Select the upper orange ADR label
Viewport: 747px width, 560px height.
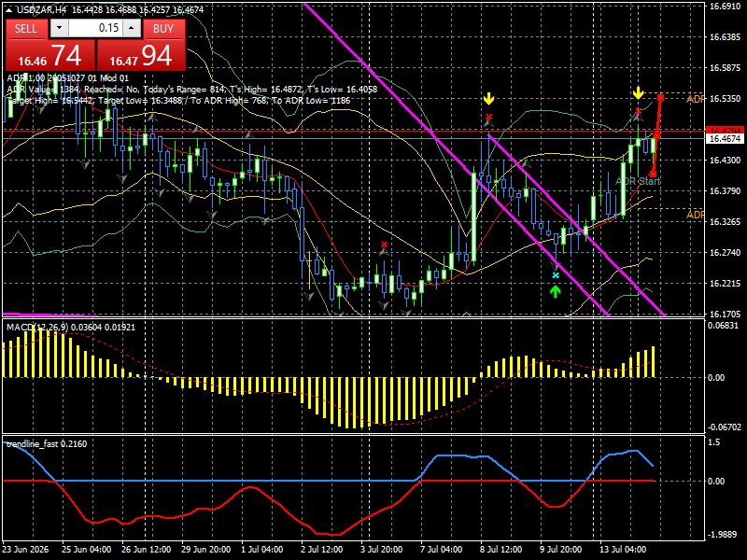pyautogui.click(x=695, y=99)
